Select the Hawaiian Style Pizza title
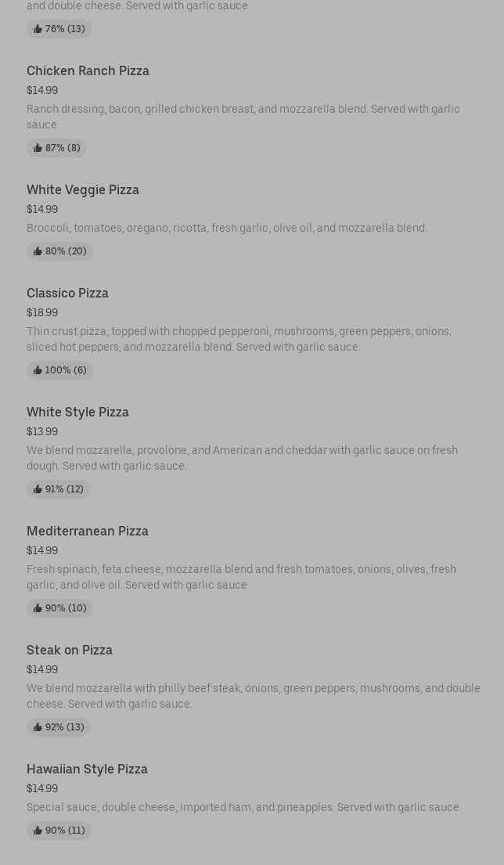This screenshot has width=504, height=865. point(87,769)
